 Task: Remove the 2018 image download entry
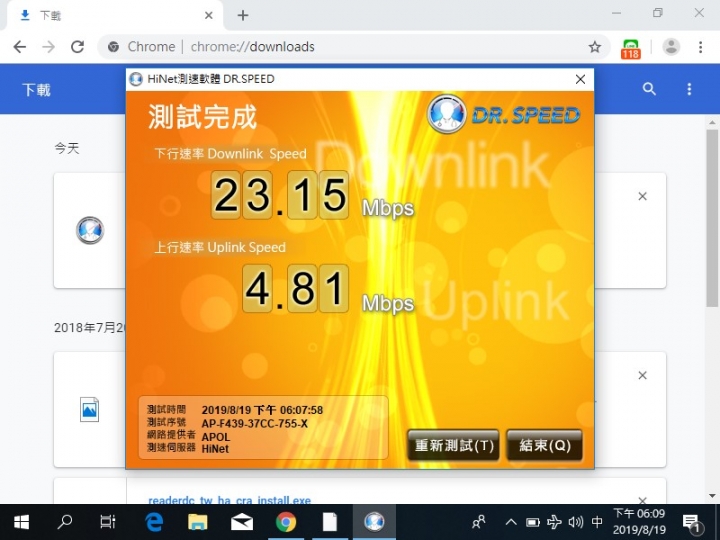point(642,376)
